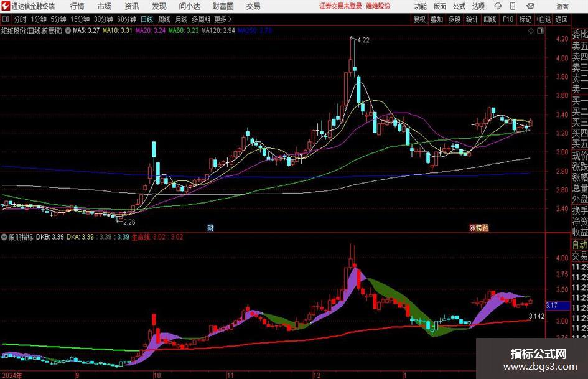
Task: Click the diamond icon above price axis
Action: tap(531, 31)
